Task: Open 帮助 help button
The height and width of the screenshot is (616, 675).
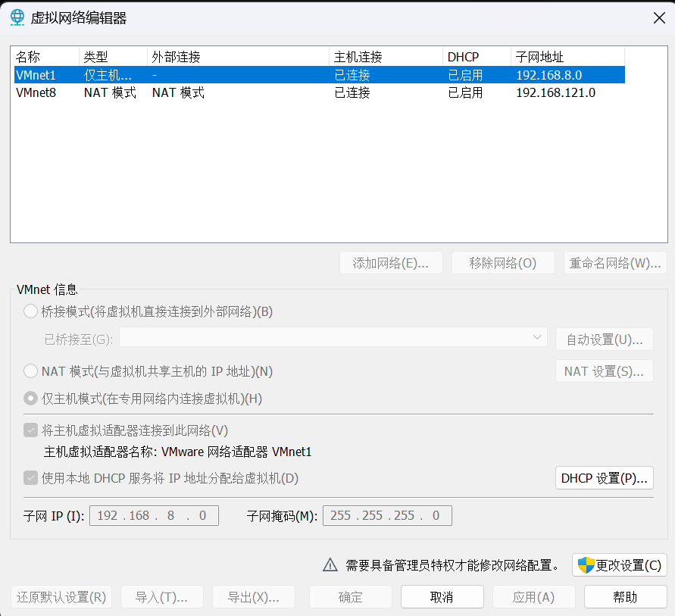Action: coord(626,596)
